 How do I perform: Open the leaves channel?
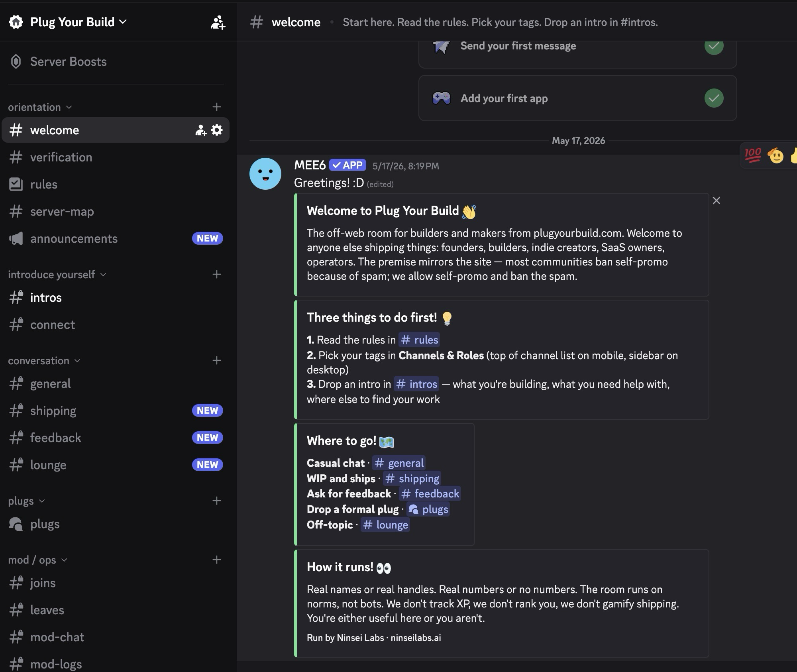tap(115, 610)
